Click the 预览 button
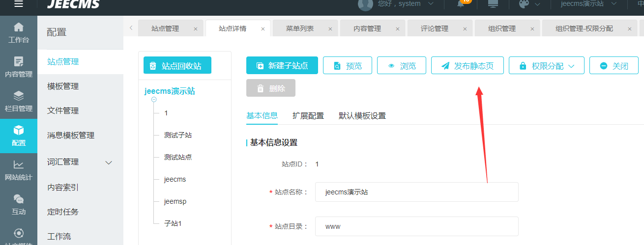644x245 pixels. click(348, 65)
